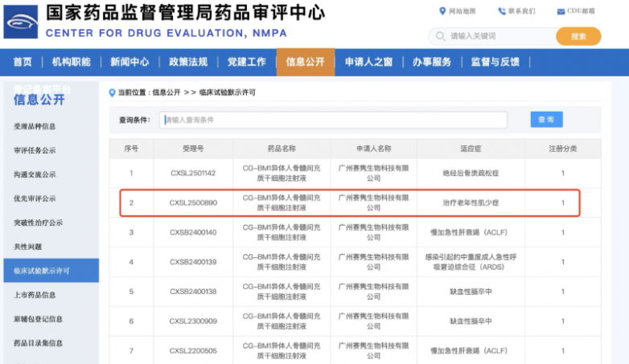Click indication 治疗老年性肌少症
Screen dimensions: 629x364
[471, 202]
